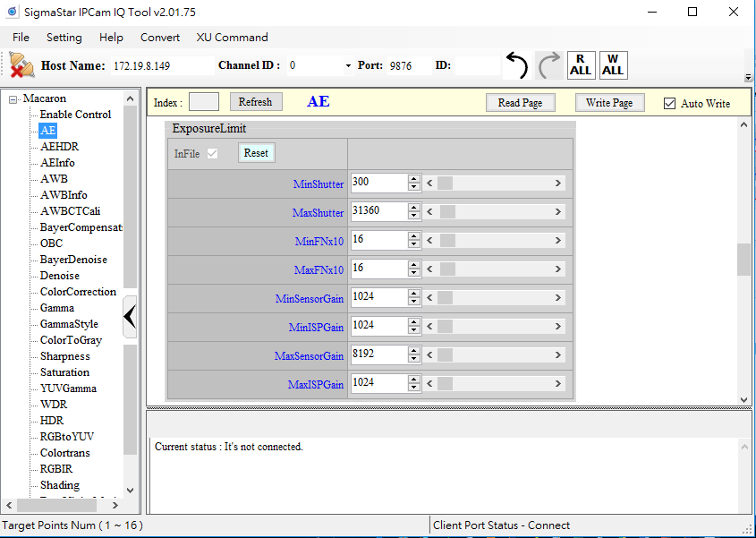Select AWB in the tree list

pyautogui.click(x=54, y=179)
